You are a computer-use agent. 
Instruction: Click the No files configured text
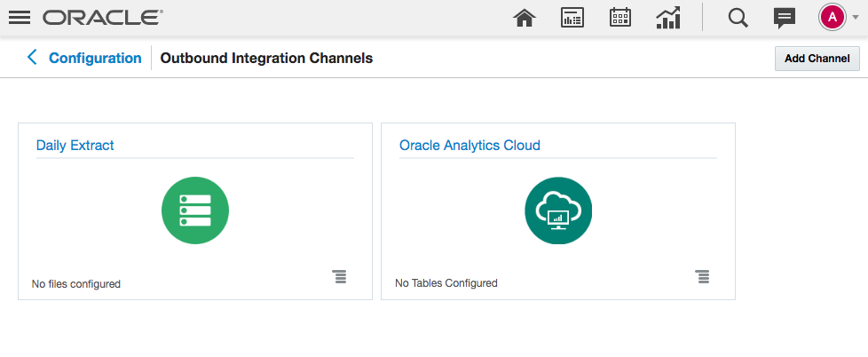pyautogui.click(x=76, y=284)
